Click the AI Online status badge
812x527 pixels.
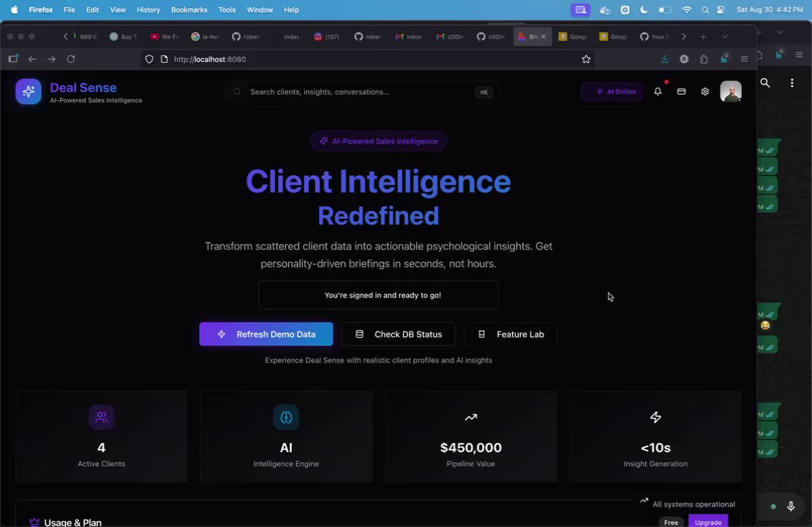tap(612, 91)
